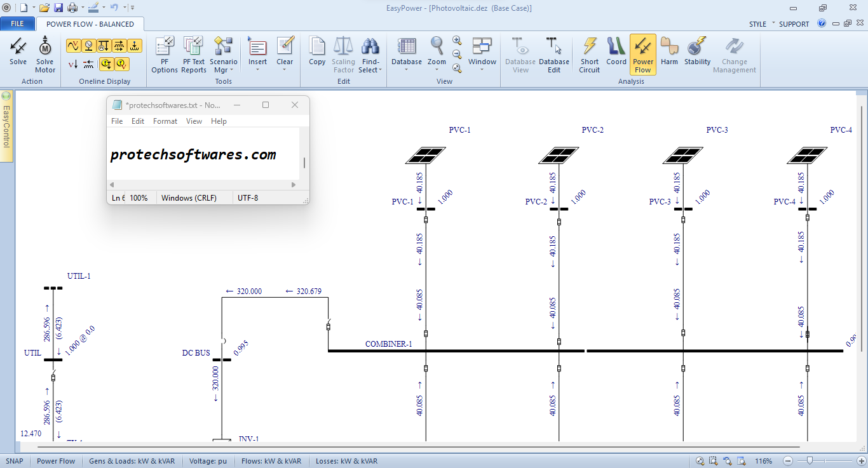Run Solve Motor starting action
The width and height of the screenshot is (868, 468).
(x=44, y=55)
